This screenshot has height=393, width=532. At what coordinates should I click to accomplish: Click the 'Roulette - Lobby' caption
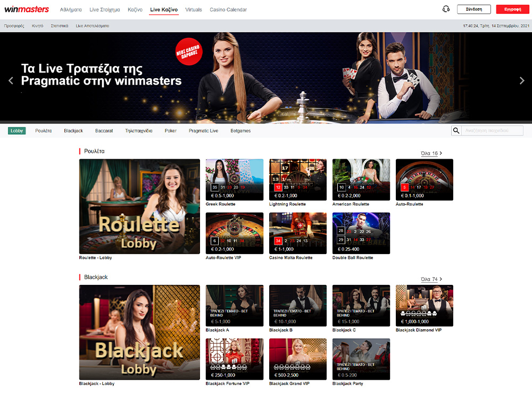[95, 258]
